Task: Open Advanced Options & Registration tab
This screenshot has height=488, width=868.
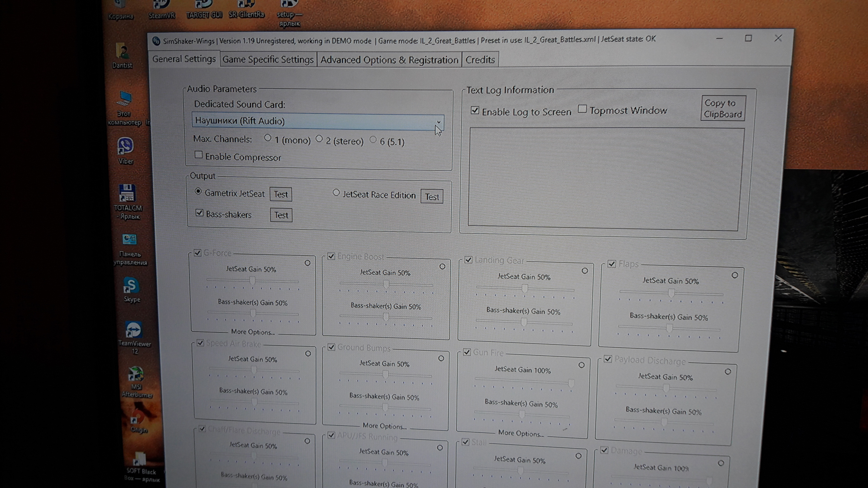Action: 389,60
